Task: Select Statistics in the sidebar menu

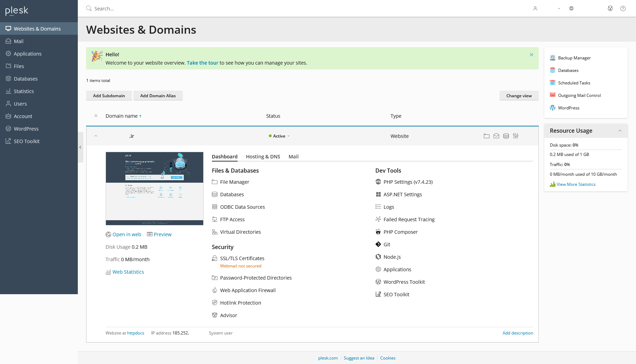Action: [x=24, y=91]
